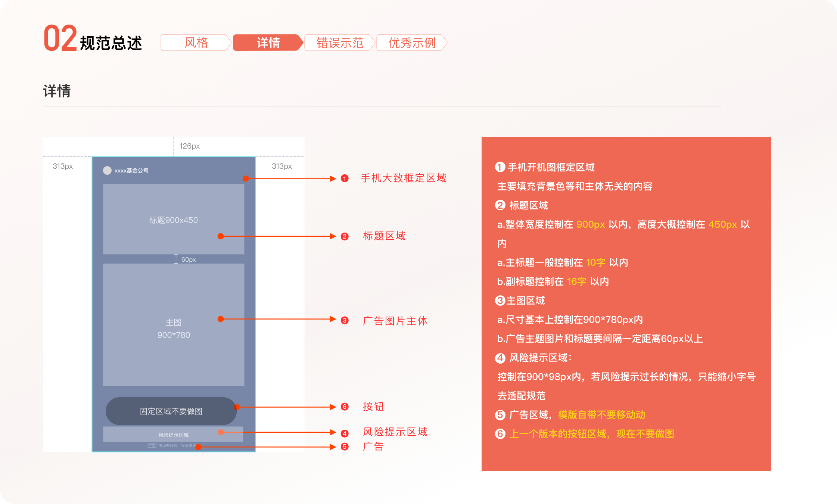
Task: Click the red 标题区域 annotation label
Action: 384,236
